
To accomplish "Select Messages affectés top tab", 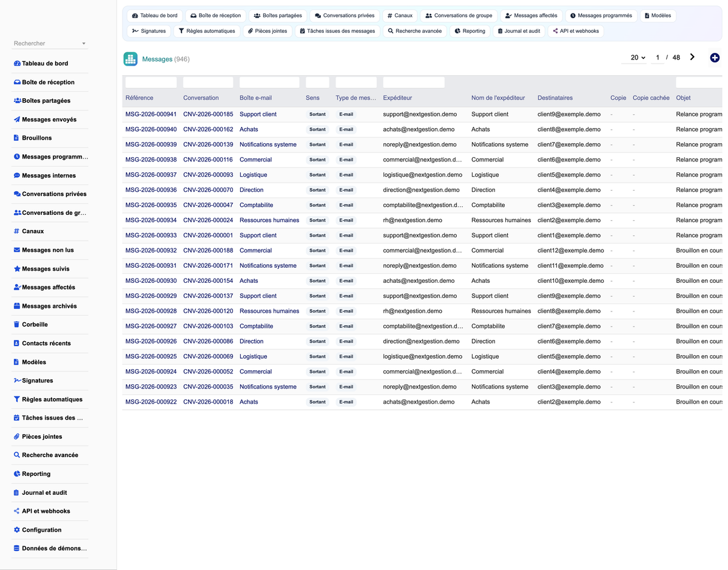I will [531, 16].
